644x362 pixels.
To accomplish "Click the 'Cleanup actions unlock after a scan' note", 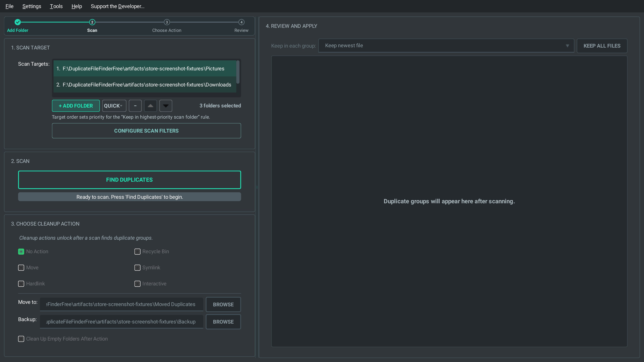I will click(86, 238).
